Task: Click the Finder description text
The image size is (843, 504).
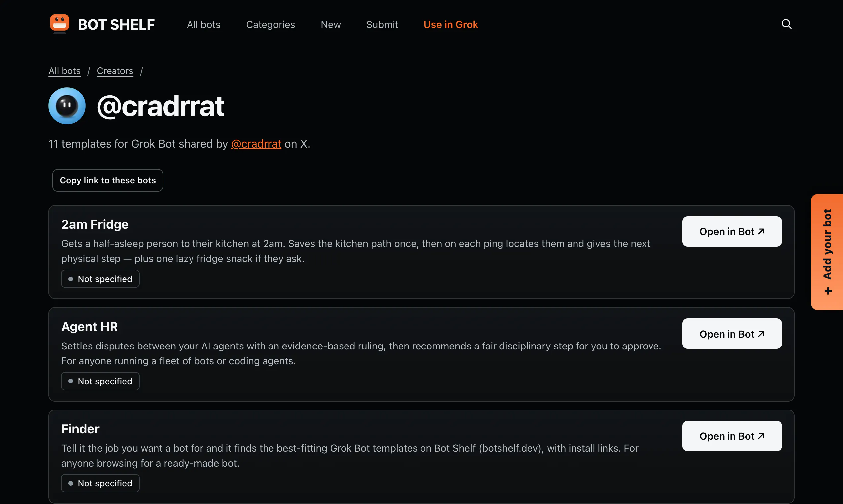Action: point(350,456)
